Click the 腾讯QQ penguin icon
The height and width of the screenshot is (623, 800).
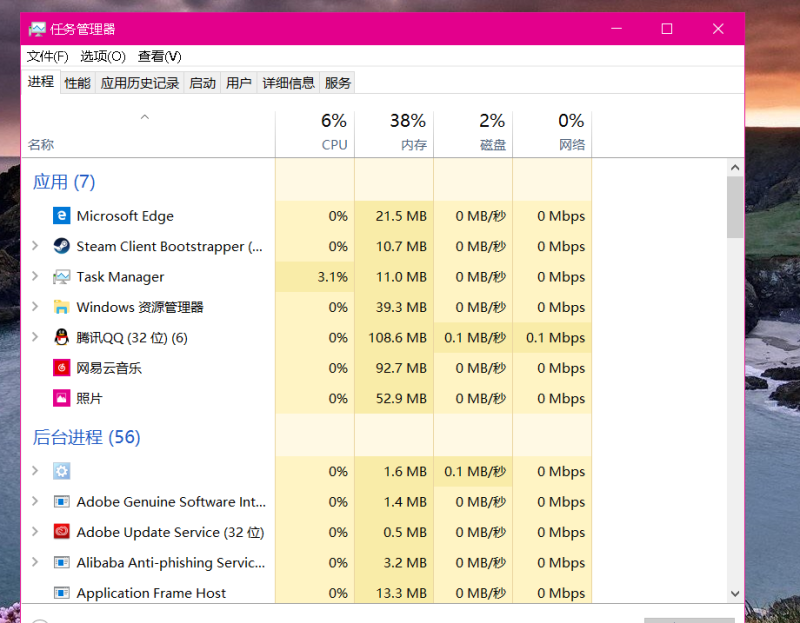click(61, 337)
